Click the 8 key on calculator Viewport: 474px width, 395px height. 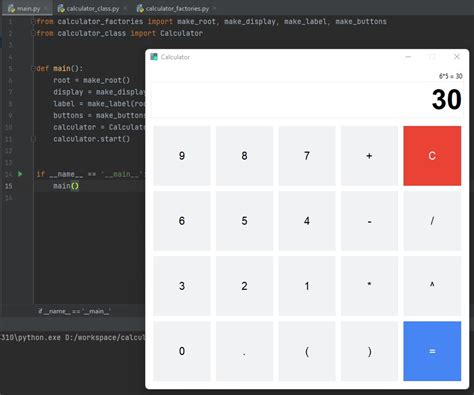244,156
